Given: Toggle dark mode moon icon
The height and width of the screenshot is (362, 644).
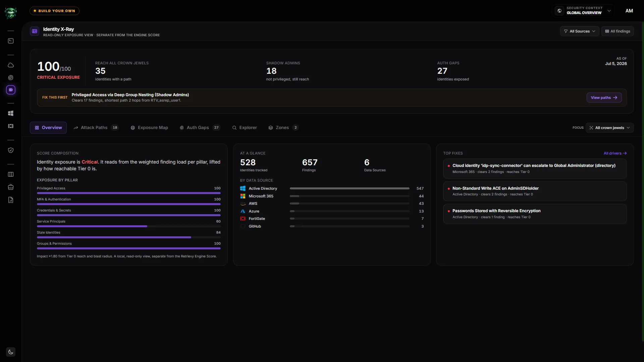Looking at the screenshot, I should pyautogui.click(x=11, y=352).
